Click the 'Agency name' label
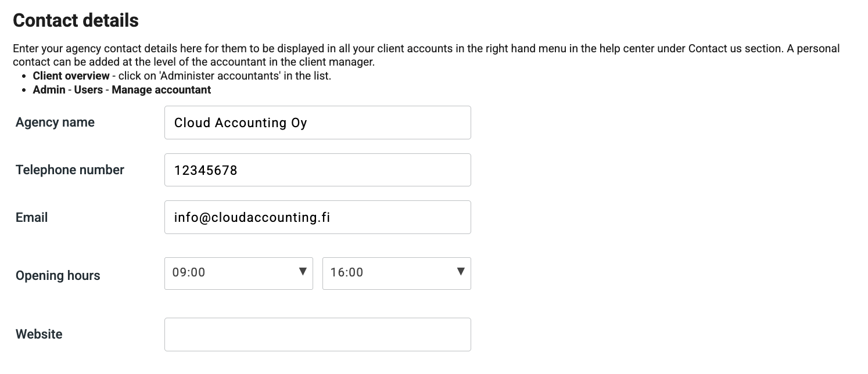Screen dimensions: 868x374 [x=55, y=123]
